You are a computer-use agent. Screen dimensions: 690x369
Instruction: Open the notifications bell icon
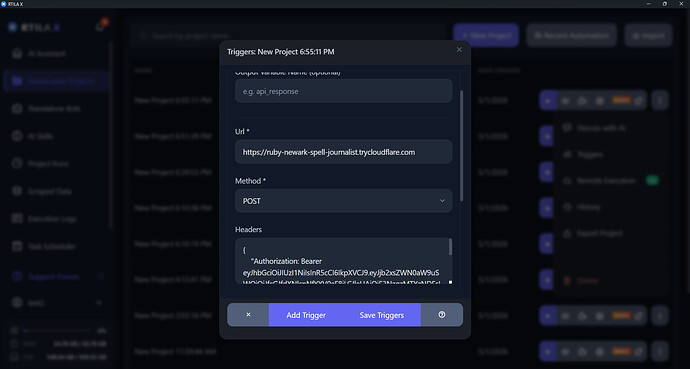pyautogui.click(x=100, y=27)
